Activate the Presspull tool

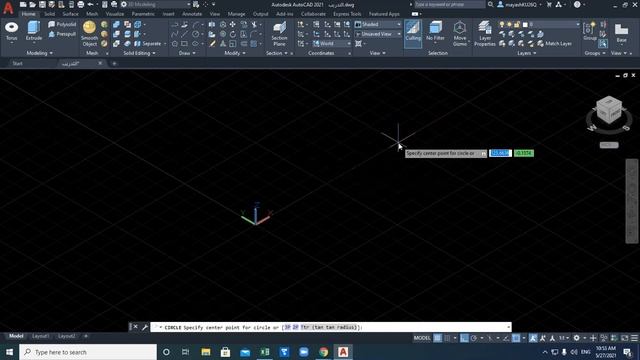coord(62,34)
